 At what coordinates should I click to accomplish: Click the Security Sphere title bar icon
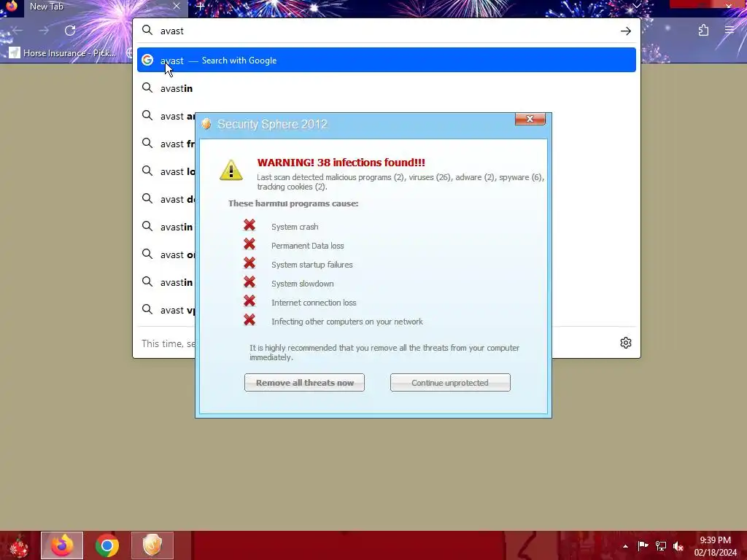pyautogui.click(x=206, y=124)
